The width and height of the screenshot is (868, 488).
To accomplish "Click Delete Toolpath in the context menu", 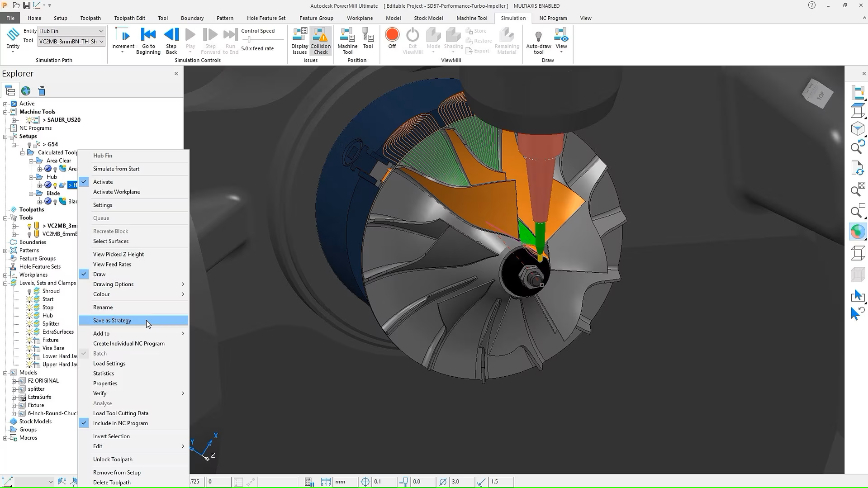I will pos(112,482).
